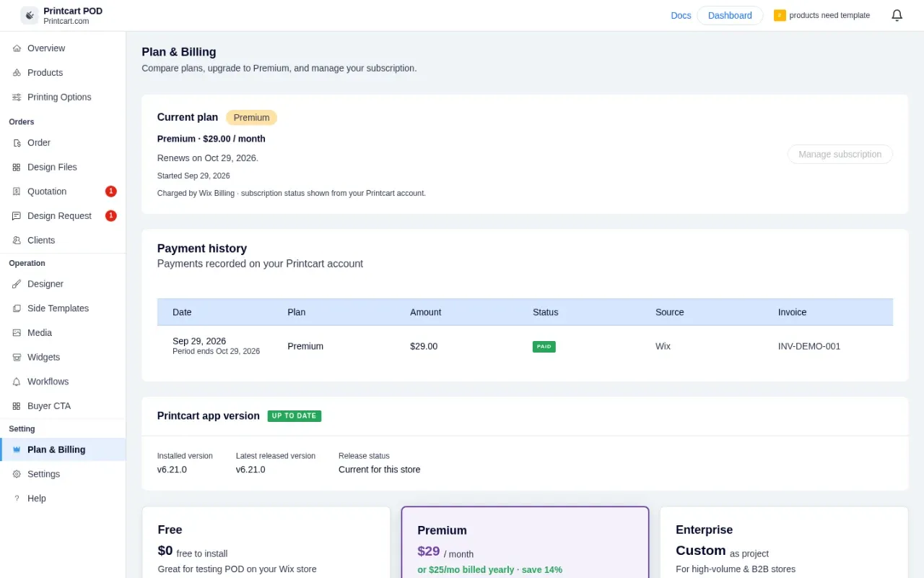Go to Products in the sidebar

tap(63, 73)
